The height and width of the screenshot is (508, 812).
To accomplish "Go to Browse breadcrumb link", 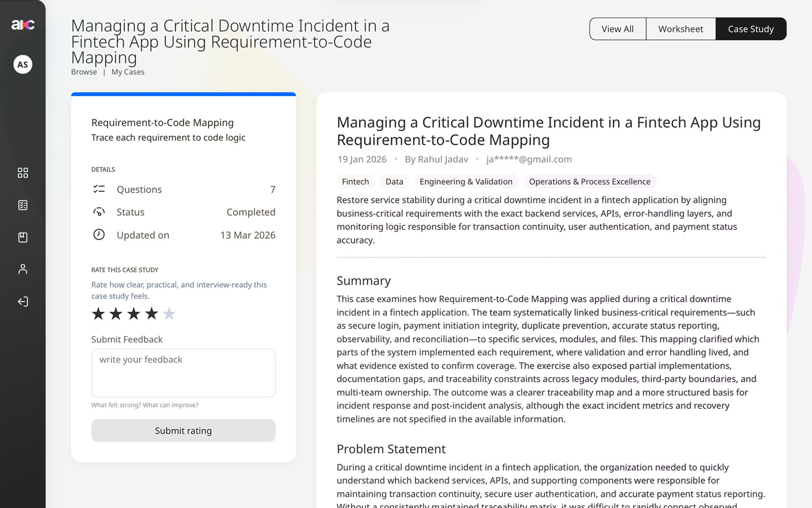I will pos(84,72).
